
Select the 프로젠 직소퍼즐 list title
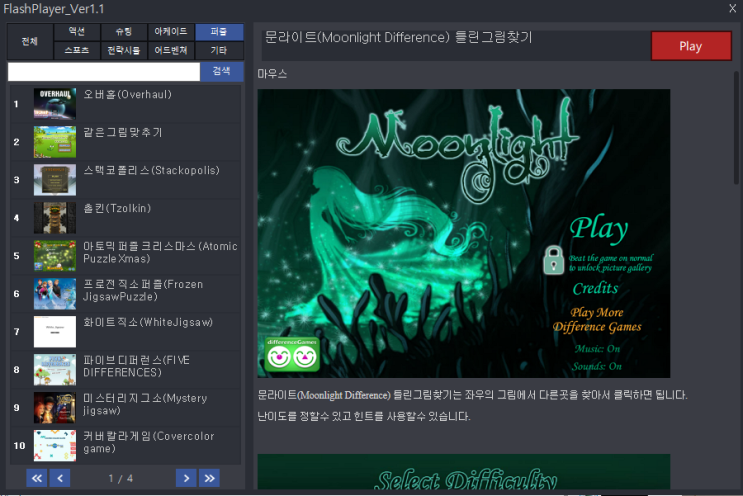click(x=143, y=290)
